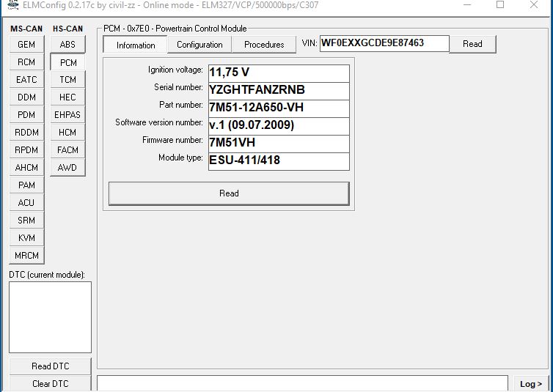The height and width of the screenshot is (392, 553).
Task: Open the Procedures tab
Action: 264,45
